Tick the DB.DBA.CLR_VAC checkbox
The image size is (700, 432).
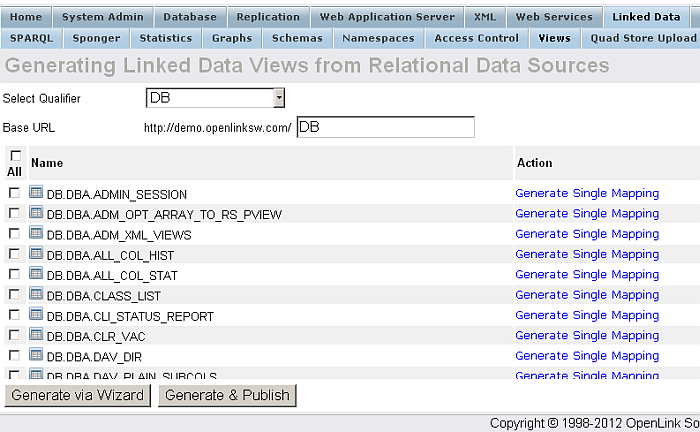14,335
